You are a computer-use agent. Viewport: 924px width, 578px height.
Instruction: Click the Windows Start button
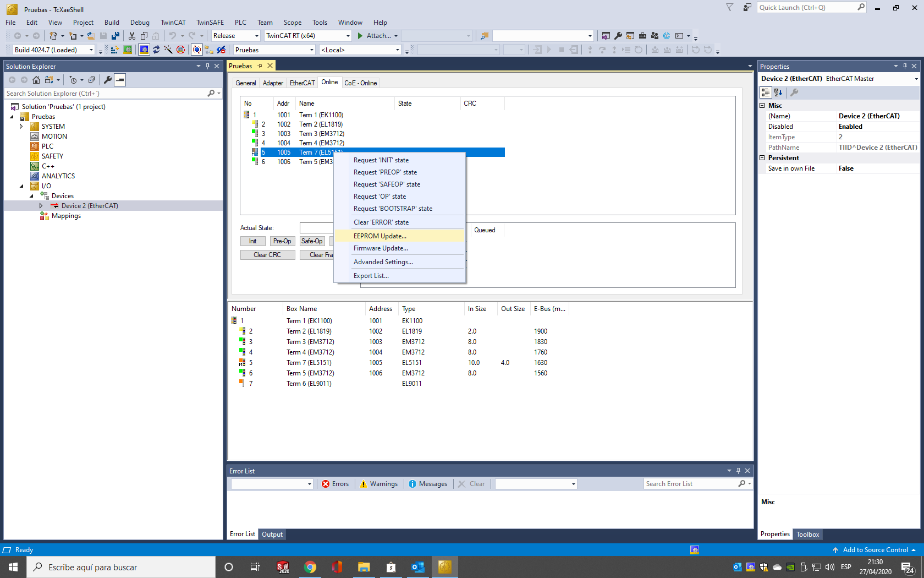point(13,567)
